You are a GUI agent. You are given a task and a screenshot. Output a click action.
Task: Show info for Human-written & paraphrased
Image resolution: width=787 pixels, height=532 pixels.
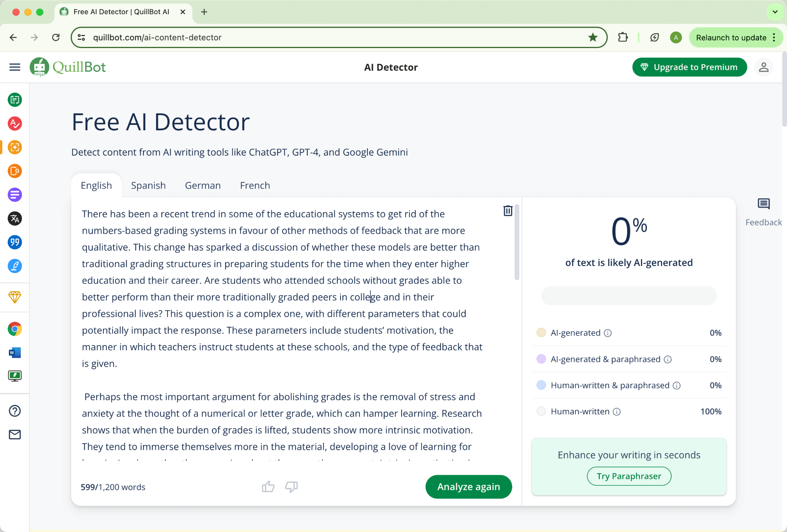[677, 386]
